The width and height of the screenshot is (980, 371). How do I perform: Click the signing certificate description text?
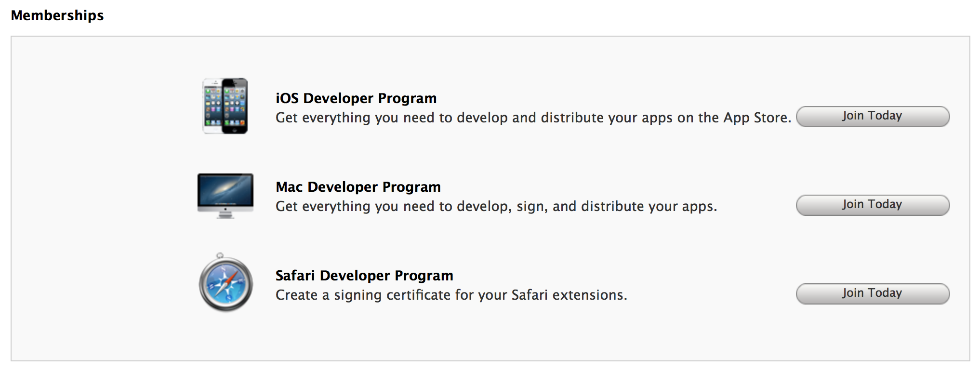point(451,295)
